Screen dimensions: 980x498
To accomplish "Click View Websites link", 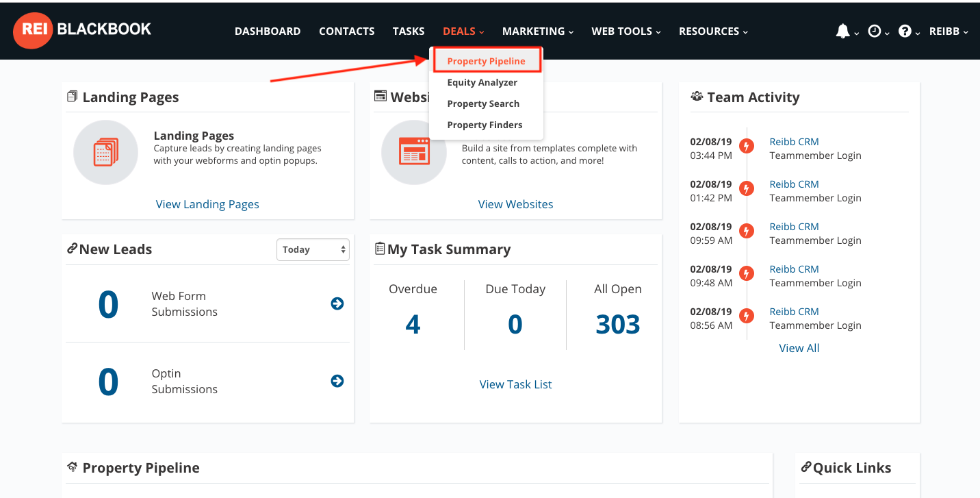I will pyautogui.click(x=515, y=204).
